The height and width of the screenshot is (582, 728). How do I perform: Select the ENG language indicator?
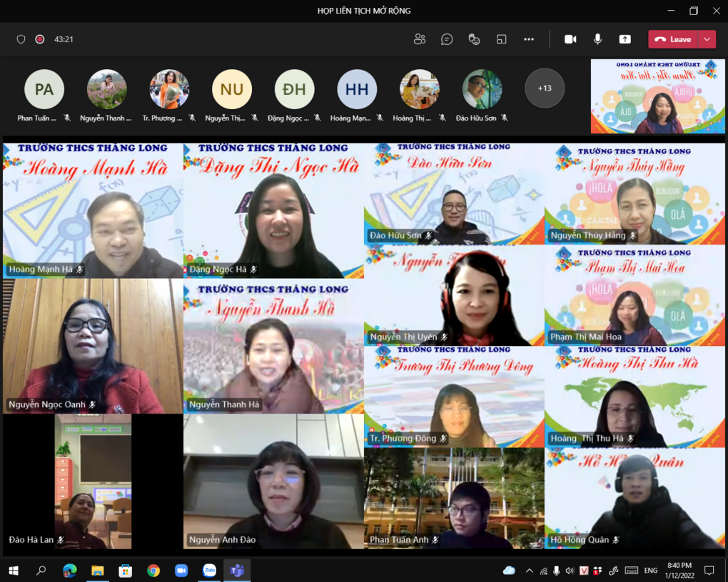[650, 571]
